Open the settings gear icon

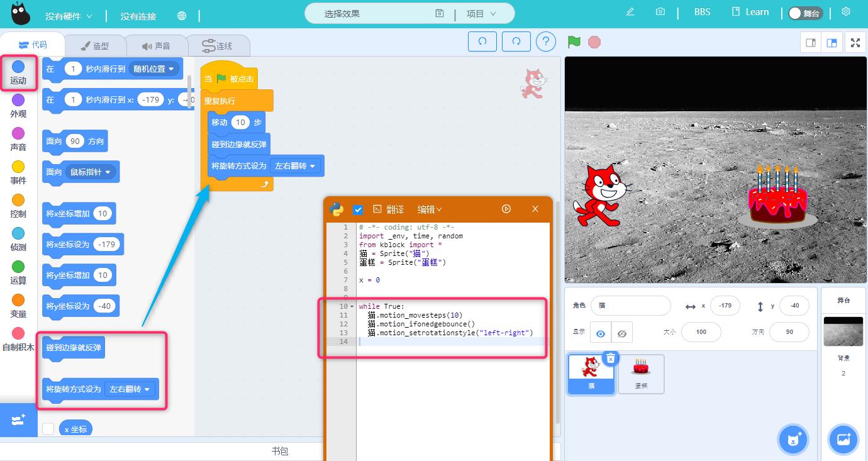846,12
